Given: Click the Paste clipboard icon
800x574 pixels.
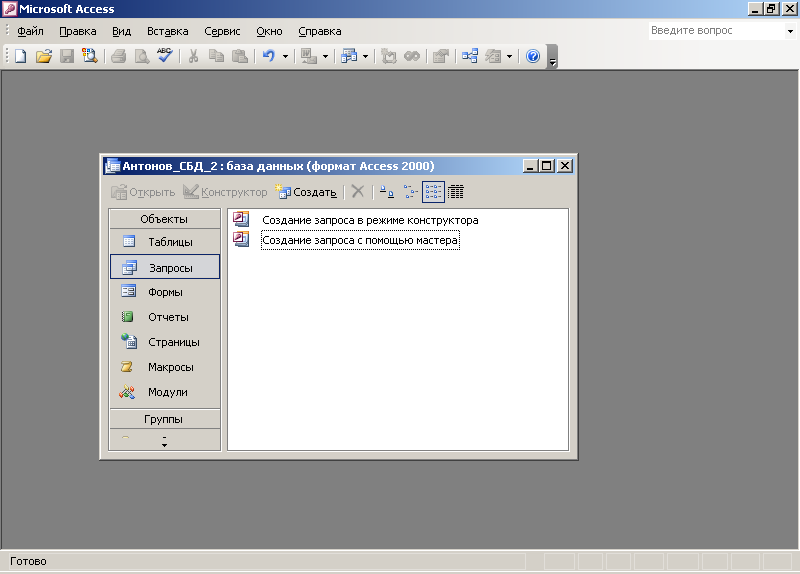Looking at the screenshot, I should 239,56.
